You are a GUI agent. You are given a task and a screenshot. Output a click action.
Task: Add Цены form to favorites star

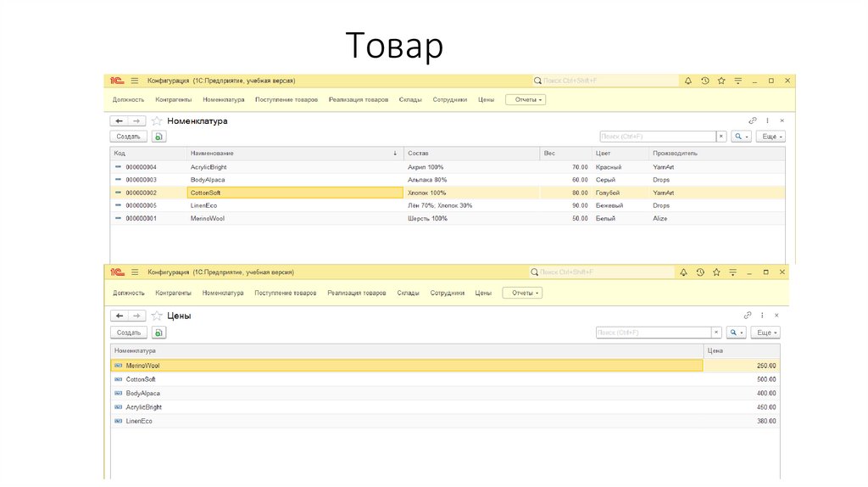157,316
